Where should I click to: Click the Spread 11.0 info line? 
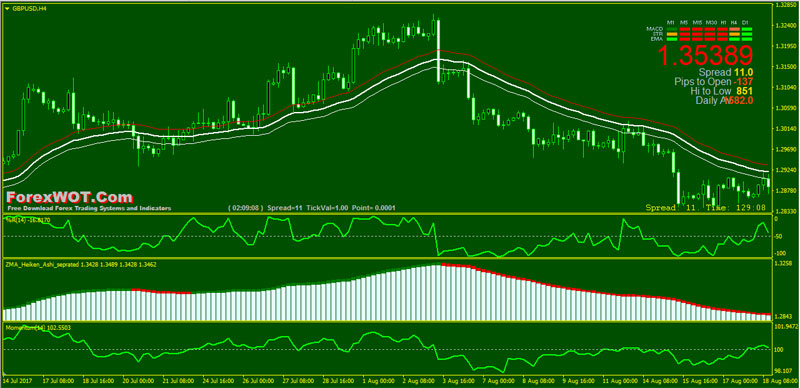727,72
